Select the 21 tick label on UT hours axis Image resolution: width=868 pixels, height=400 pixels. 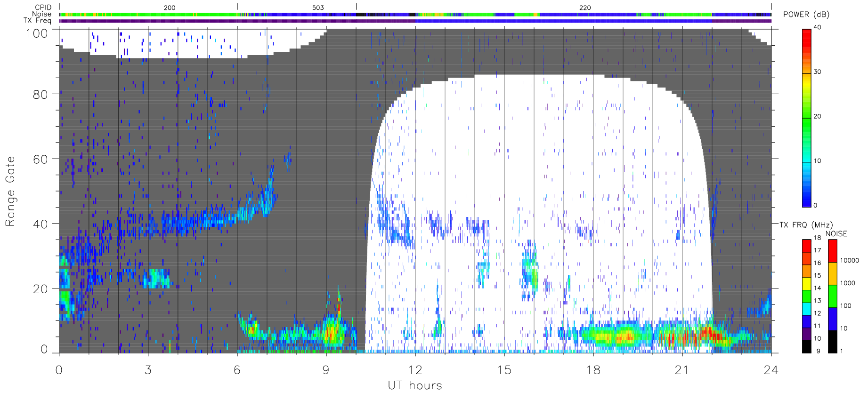[x=682, y=370]
